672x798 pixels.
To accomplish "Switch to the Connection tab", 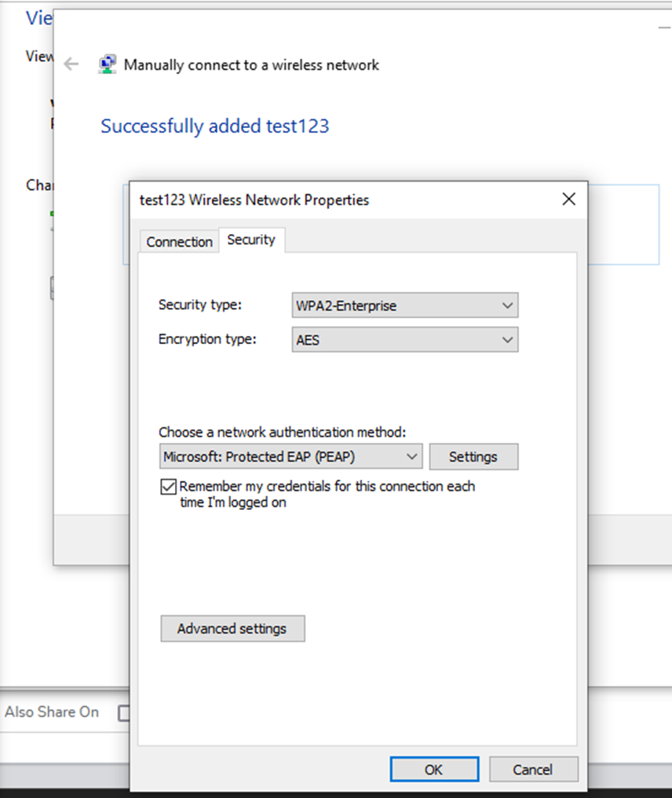I will pyautogui.click(x=178, y=241).
